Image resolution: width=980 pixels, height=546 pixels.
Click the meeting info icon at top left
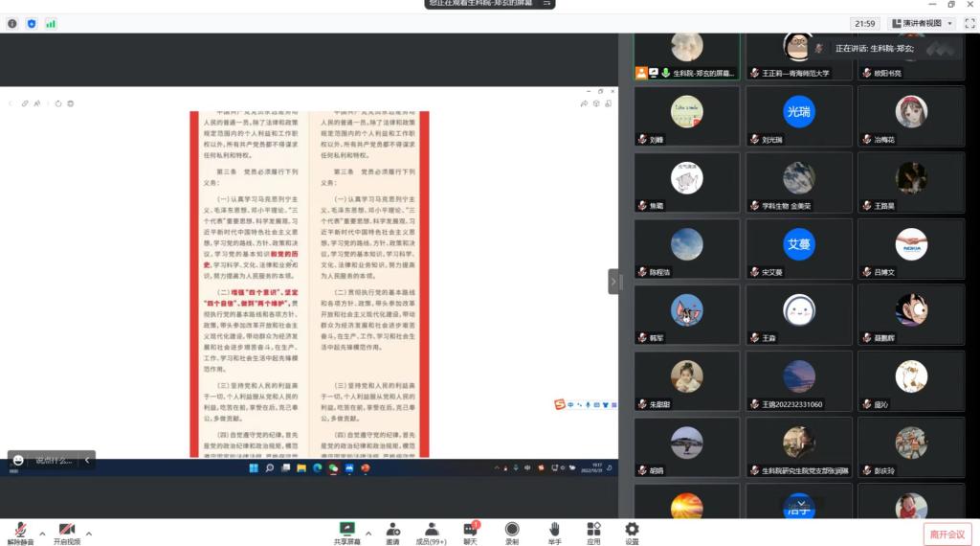click(x=12, y=23)
